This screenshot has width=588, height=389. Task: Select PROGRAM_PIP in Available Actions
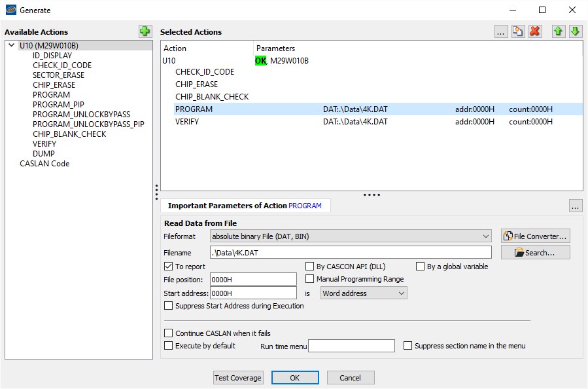(58, 104)
